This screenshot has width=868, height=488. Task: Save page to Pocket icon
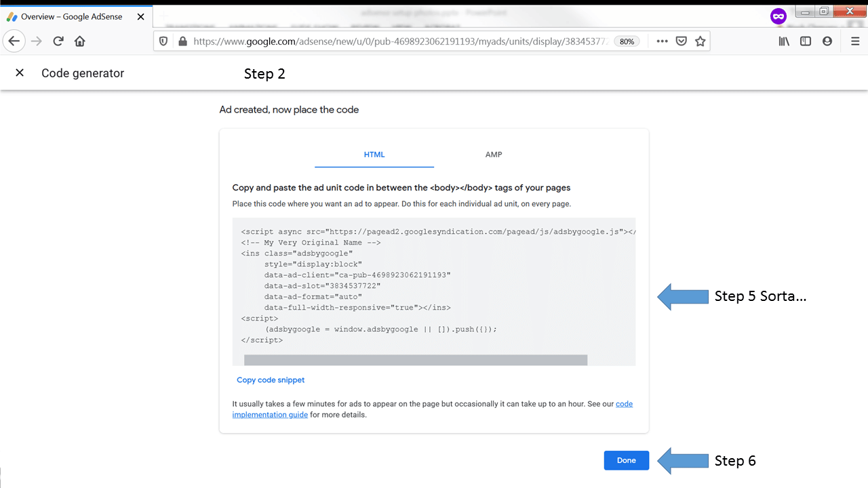tap(682, 41)
